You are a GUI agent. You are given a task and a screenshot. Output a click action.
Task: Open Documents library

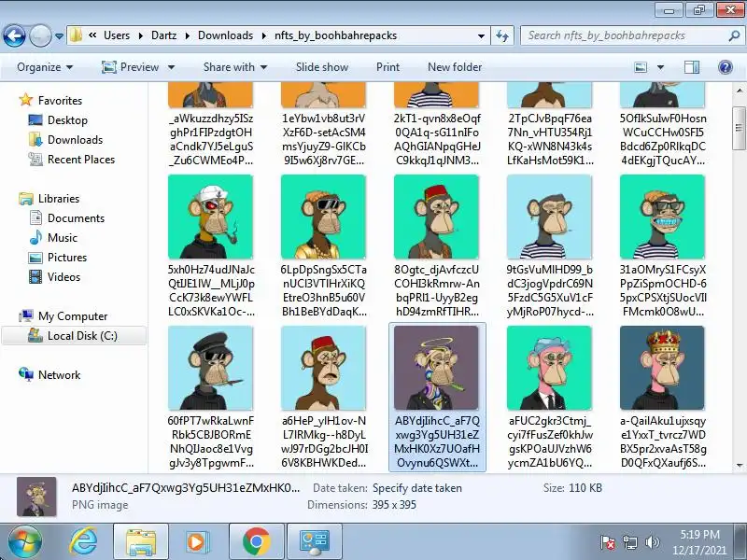pos(76,218)
